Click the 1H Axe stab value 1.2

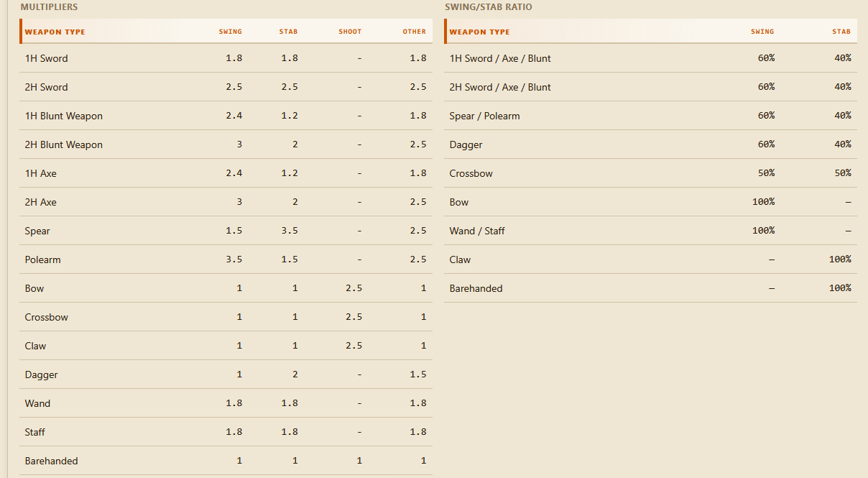click(x=290, y=173)
